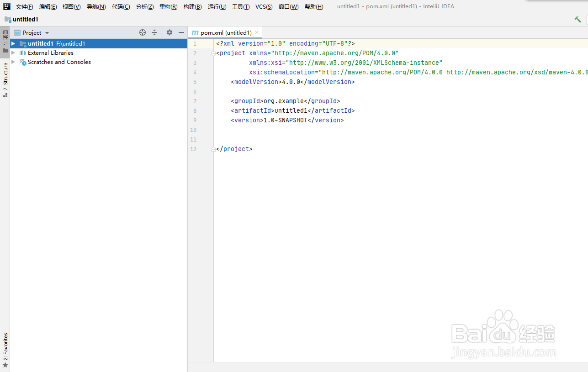Open the 构建(B) menu
Screen dimensions: 588x372
(192, 7)
